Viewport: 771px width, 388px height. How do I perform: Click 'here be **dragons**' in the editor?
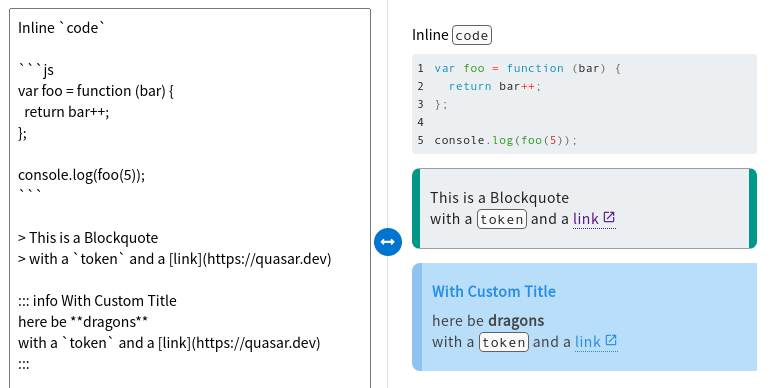point(83,322)
